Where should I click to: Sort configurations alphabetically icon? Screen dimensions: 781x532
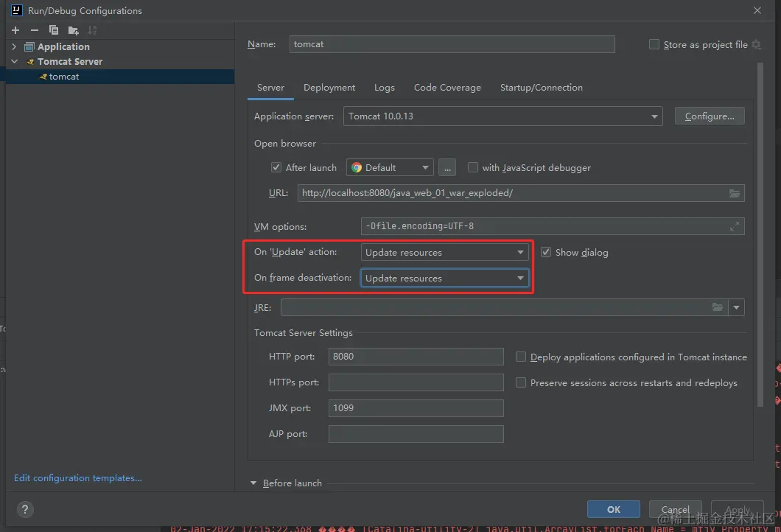click(x=92, y=30)
